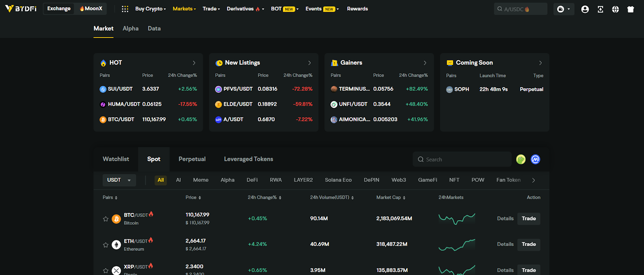Click the CoinMarketCap blue icon
This screenshot has width=644, height=275.
535,159
